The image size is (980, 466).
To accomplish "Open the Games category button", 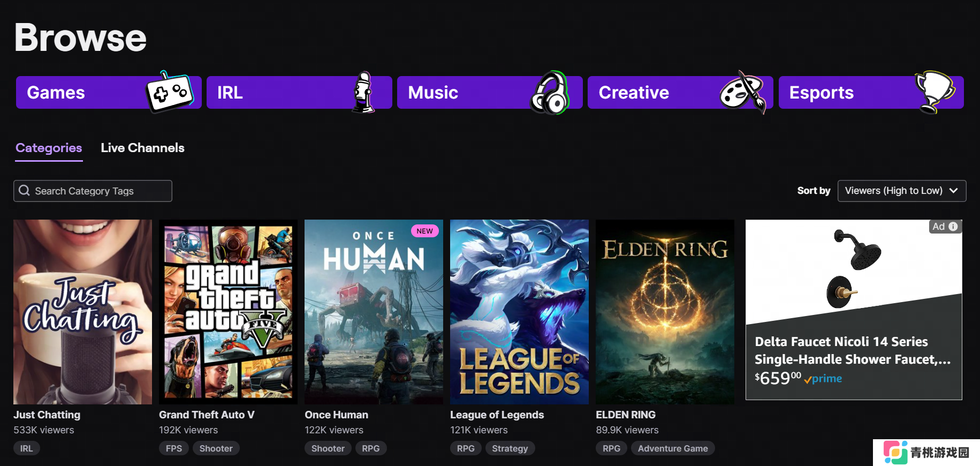I will click(x=109, y=92).
